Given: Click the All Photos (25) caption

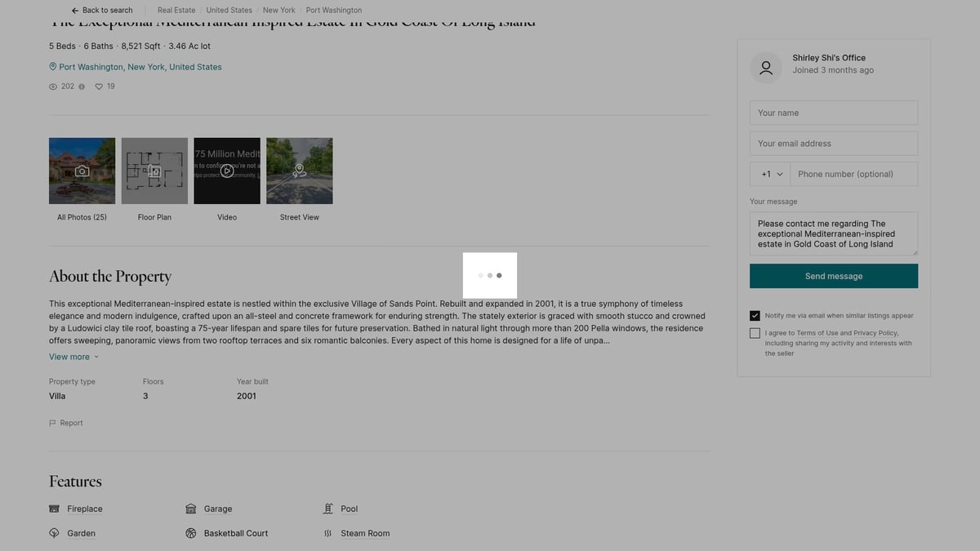Looking at the screenshot, I should 82,217.
